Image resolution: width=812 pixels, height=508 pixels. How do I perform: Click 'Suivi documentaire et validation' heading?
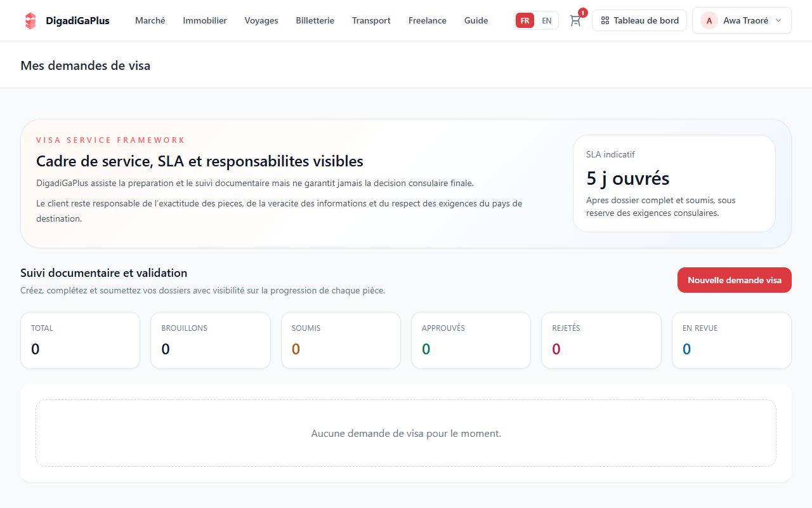click(103, 273)
